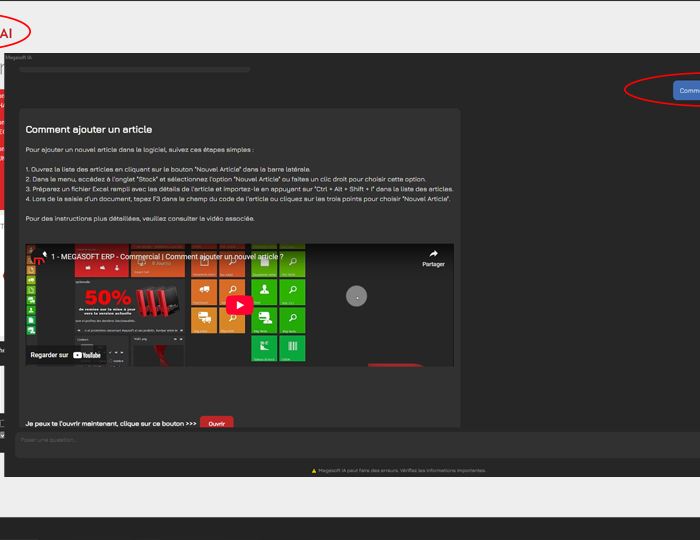Viewport: 700px width, 540px height.
Task: Open video title 'MEGASOFT ERP - Commercial' link
Action: [167, 257]
